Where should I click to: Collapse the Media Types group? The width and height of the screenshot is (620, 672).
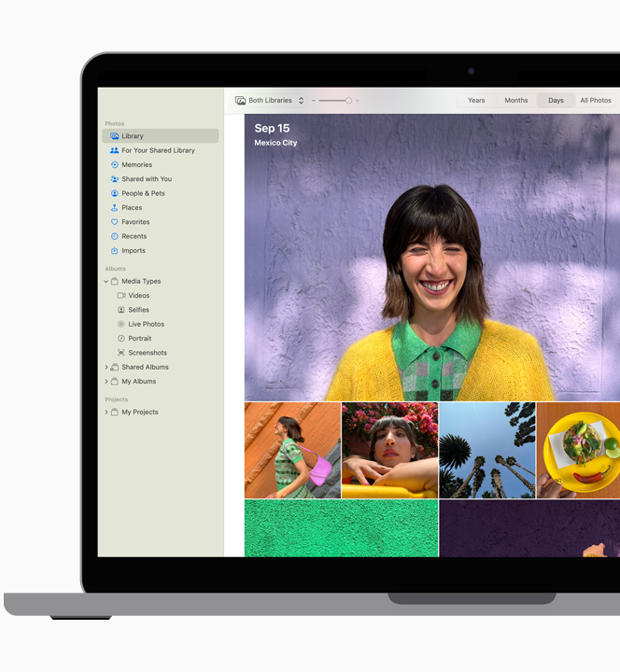coord(106,282)
